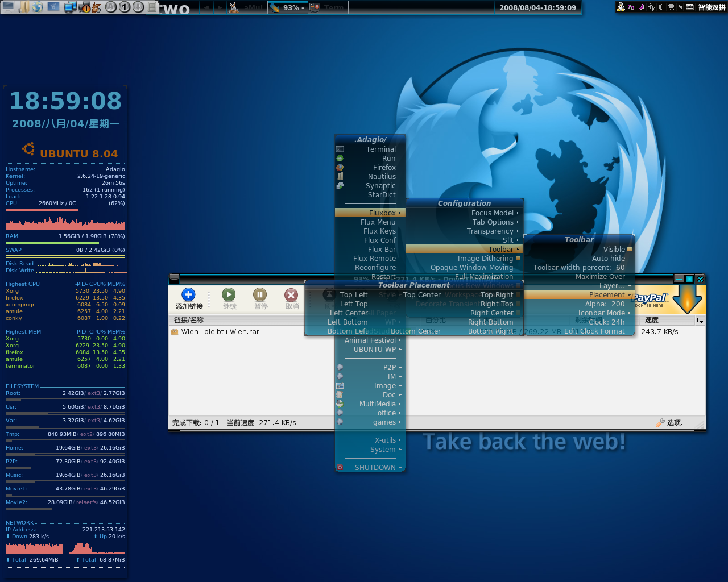Open P2P category via its icon
This screenshot has width=728, height=582.
pyautogui.click(x=340, y=367)
